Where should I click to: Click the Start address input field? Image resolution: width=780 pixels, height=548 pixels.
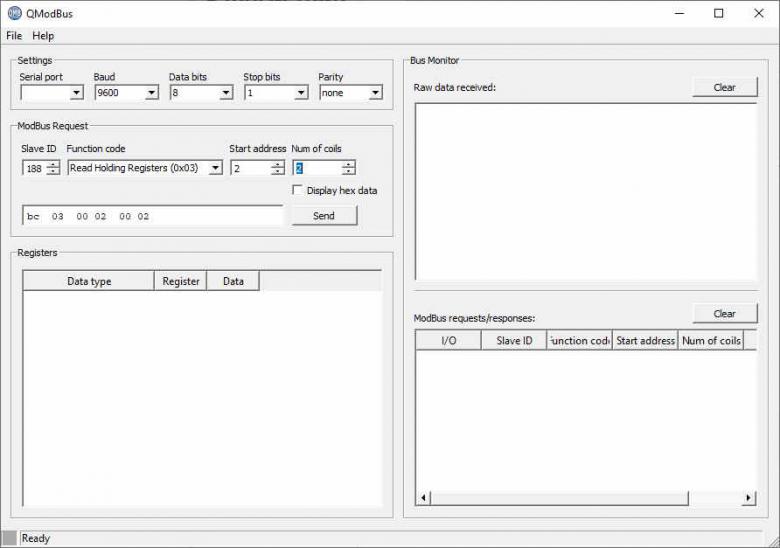(x=251, y=168)
